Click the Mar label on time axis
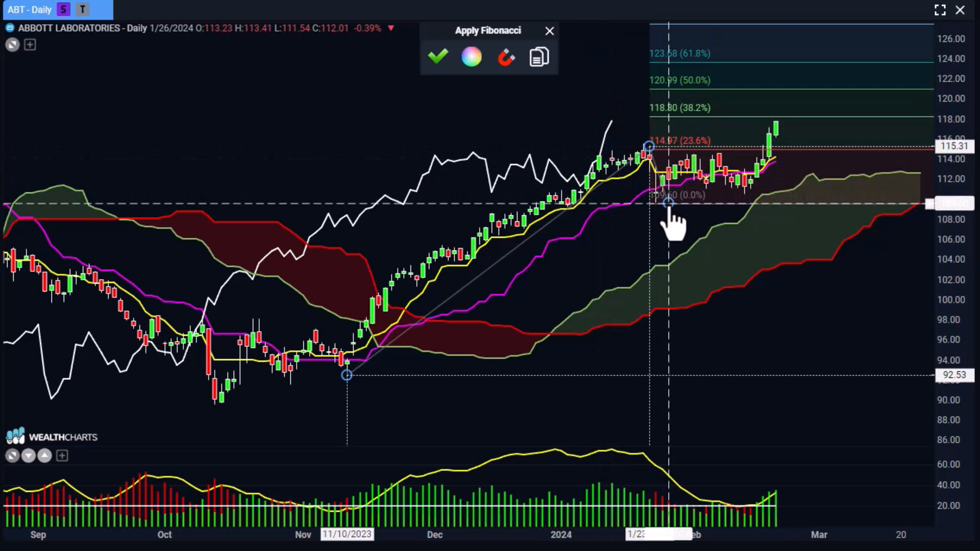Screen dimensions: 980x551 pyautogui.click(x=819, y=535)
